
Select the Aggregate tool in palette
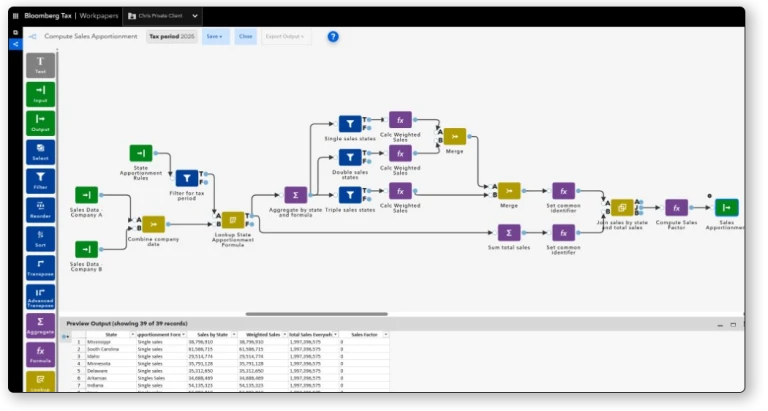[40, 325]
